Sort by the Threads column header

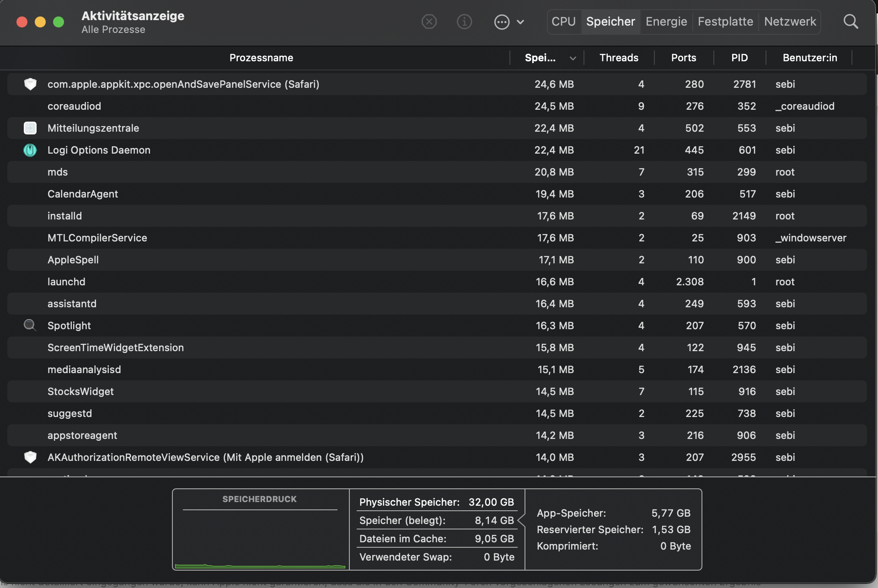pyautogui.click(x=619, y=58)
